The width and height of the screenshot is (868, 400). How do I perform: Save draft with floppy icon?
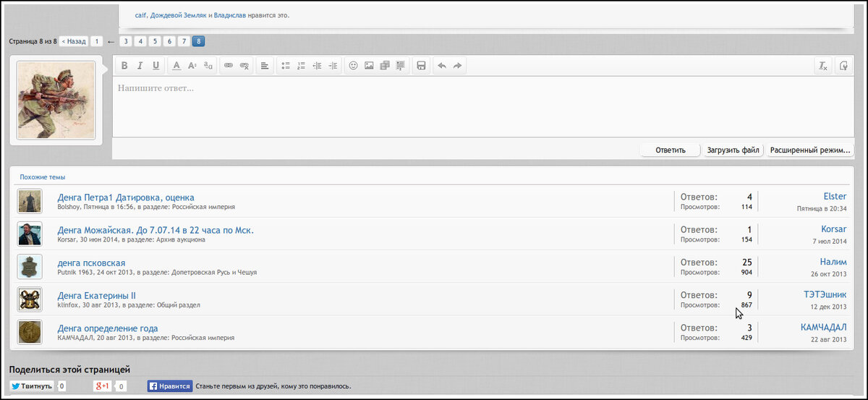(x=421, y=66)
